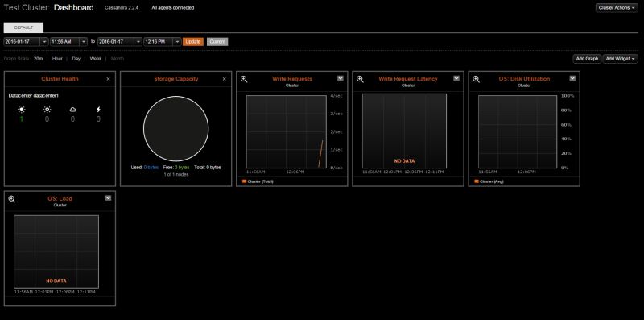Open the Write Requests graph options menu
The width and height of the screenshot is (644, 320).
(x=341, y=78)
